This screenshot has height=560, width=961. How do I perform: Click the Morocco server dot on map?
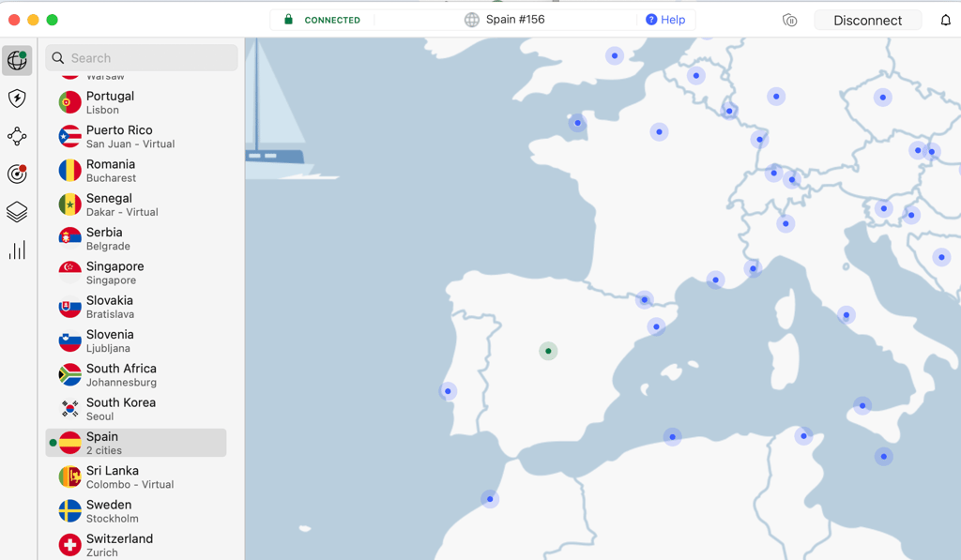(490, 499)
